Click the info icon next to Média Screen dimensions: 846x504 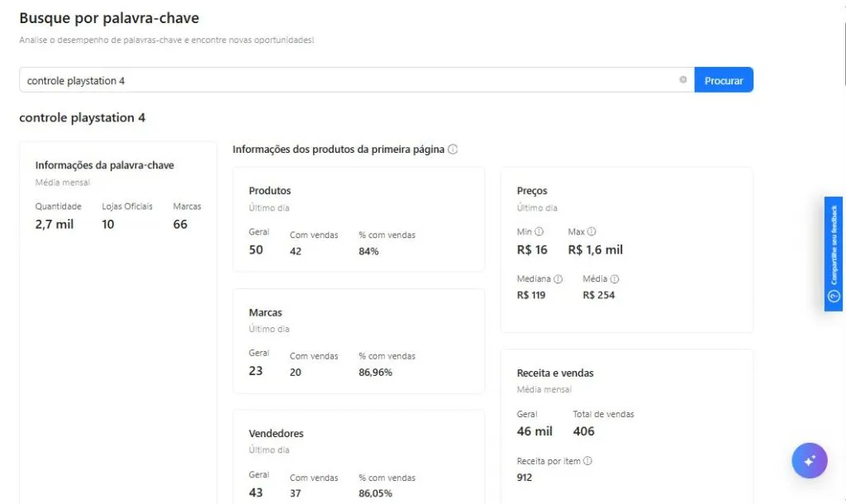[615, 279]
